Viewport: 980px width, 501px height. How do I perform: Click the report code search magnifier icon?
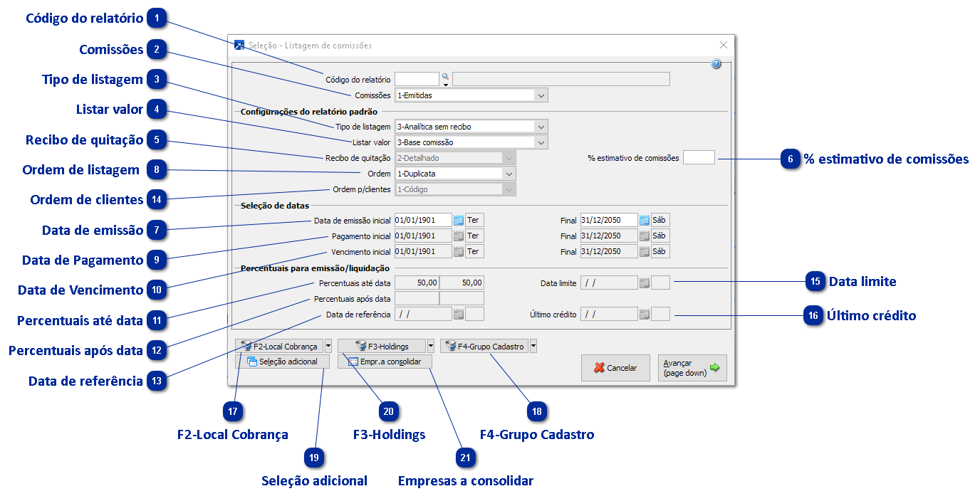[x=445, y=77]
